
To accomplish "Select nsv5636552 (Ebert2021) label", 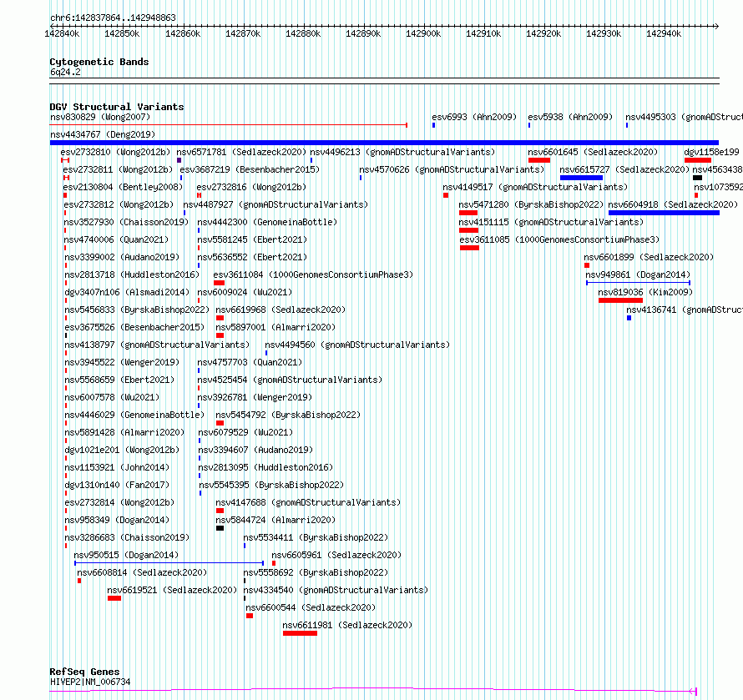I will 251,257.
